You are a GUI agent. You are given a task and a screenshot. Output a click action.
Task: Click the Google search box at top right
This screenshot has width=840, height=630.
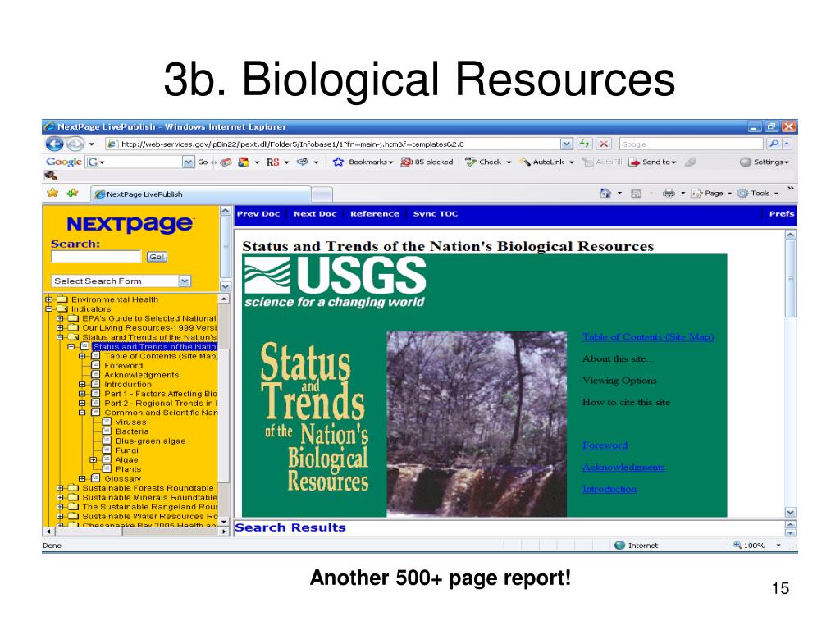(691, 144)
